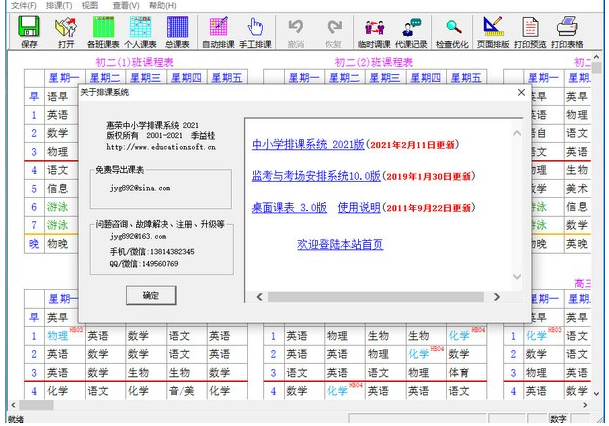This screenshot has width=609, height=426.
Task: Show 各班课表 class timetables
Action: tap(103, 32)
